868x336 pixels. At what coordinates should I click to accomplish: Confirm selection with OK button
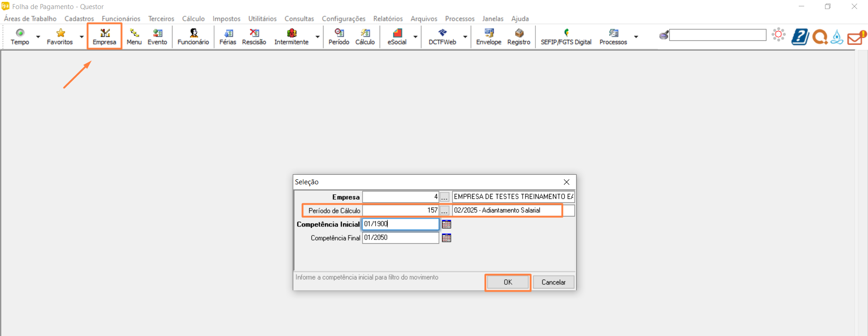click(x=508, y=282)
